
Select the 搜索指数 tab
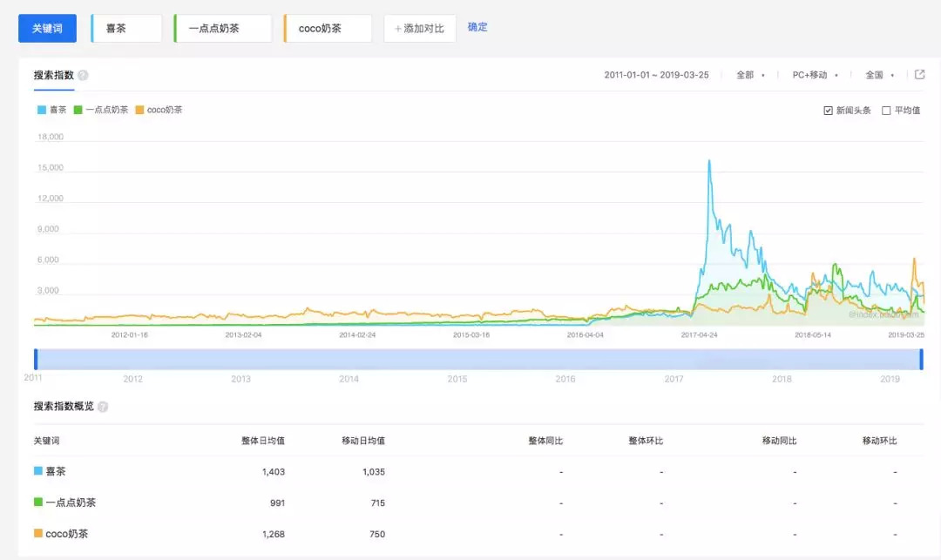pos(53,75)
